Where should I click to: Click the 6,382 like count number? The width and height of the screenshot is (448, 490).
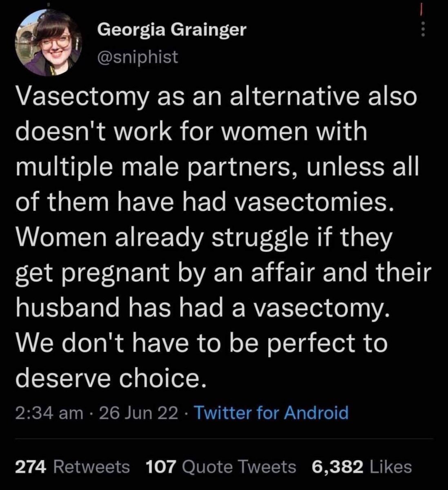point(337,466)
